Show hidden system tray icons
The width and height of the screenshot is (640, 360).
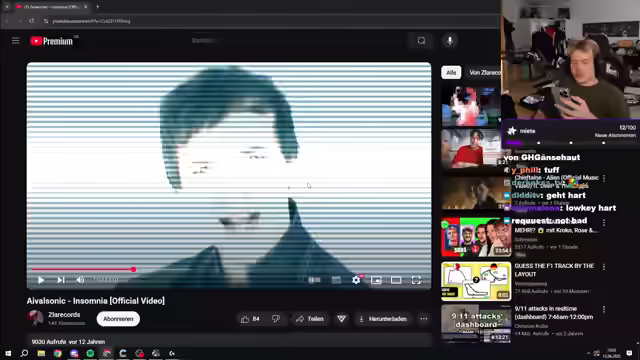588,353
